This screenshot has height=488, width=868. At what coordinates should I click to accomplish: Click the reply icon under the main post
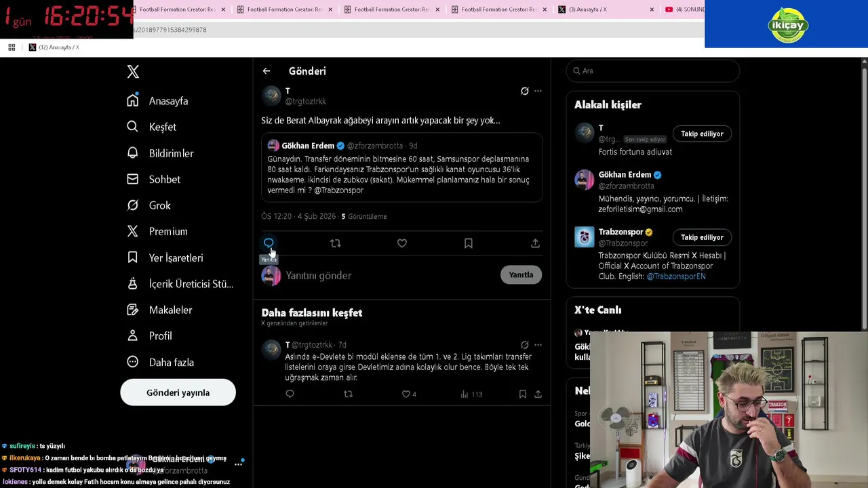(x=269, y=243)
